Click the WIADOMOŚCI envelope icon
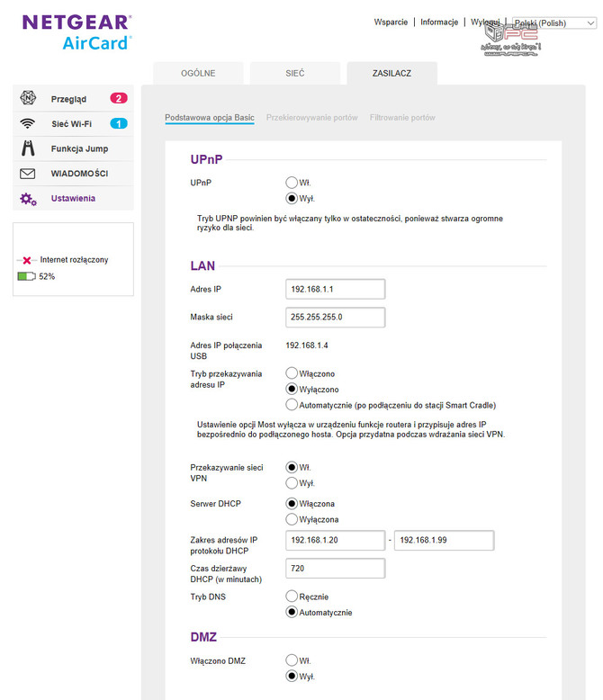 [28, 174]
